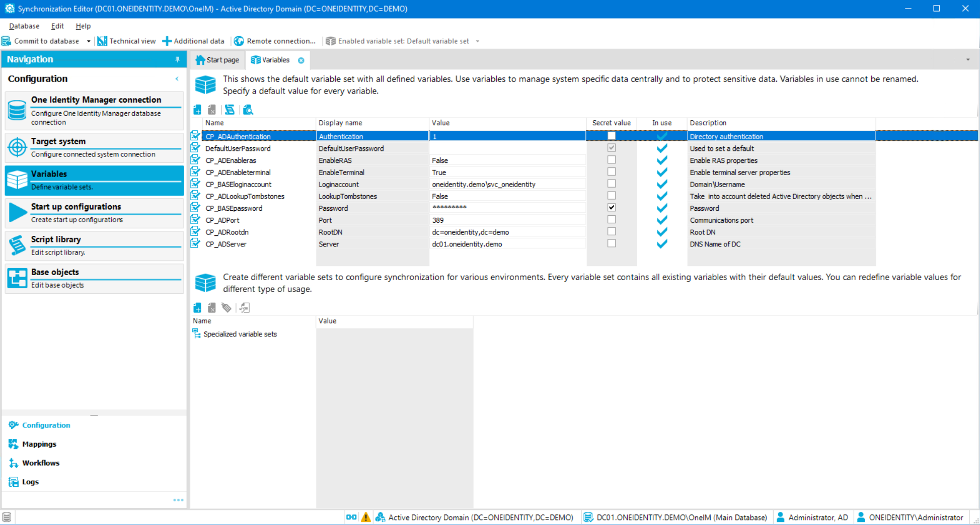Select the Specialized variable sets tree item
Viewport: 980px width, 525px height.
(x=240, y=334)
